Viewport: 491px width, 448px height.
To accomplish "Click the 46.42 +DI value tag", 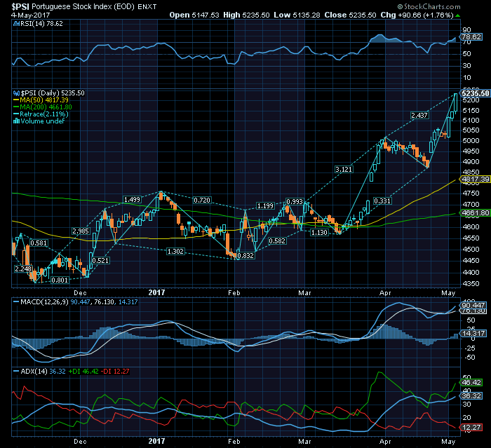I will click(x=469, y=383).
